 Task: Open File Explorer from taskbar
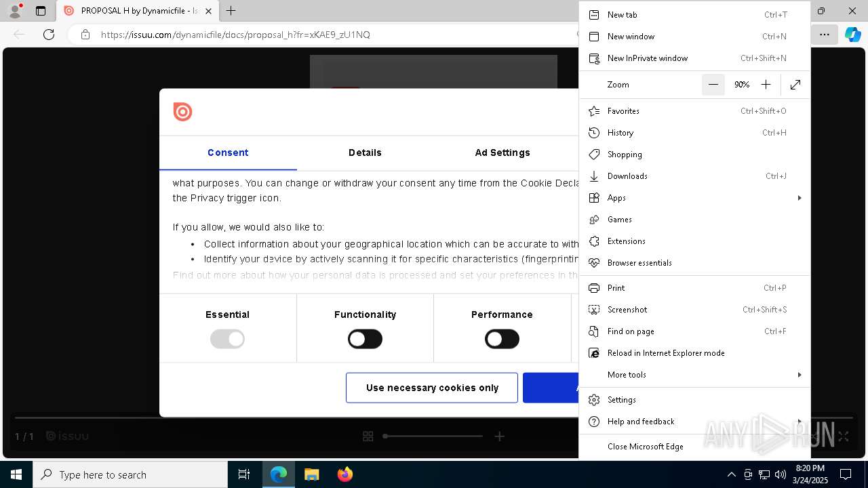[x=311, y=474]
